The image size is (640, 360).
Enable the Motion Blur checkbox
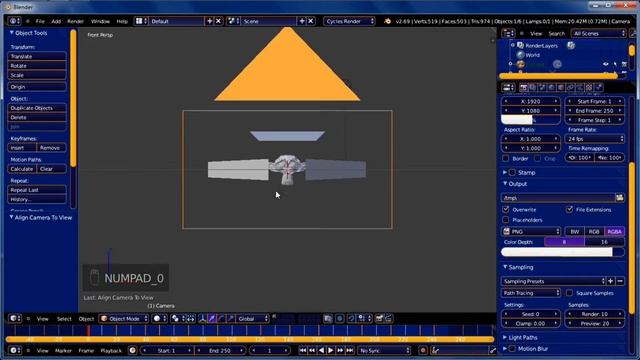[x=512, y=349]
